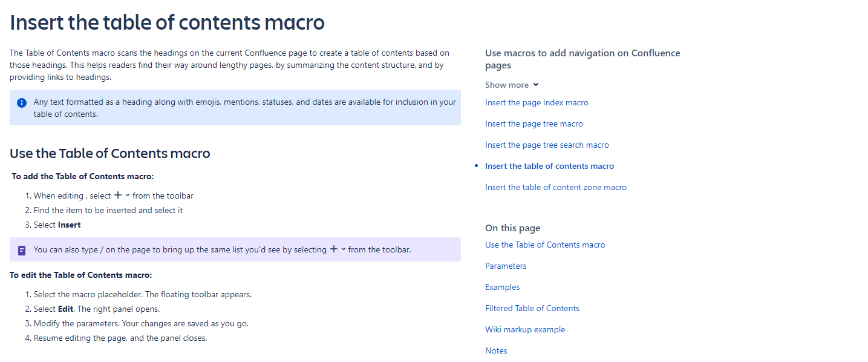Open the Examples link in the sidebar
Image resolution: width=868 pixels, height=362 pixels.
pyautogui.click(x=502, y=287)
